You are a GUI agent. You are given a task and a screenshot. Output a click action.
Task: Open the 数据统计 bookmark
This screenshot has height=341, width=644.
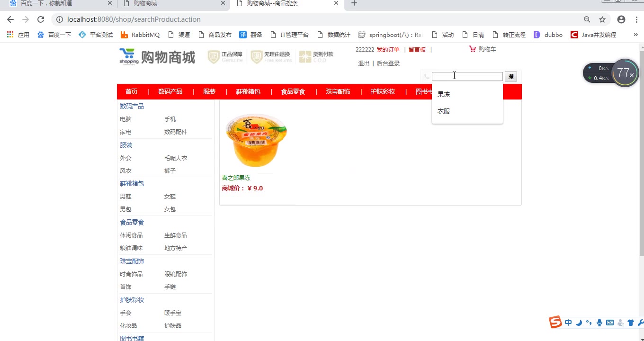(333, 35)
